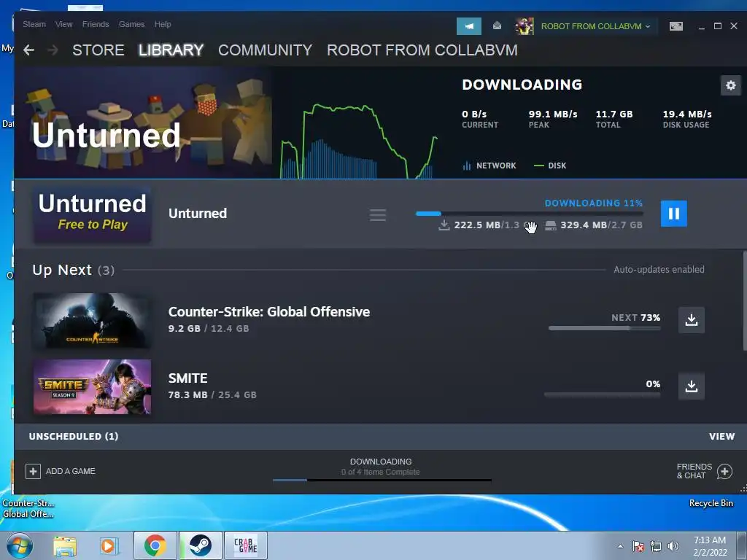Image resolution: width=747 pixels, height=560 pixels.
Task: Click the Action Center flag tray icon
Action: point(638,546)
